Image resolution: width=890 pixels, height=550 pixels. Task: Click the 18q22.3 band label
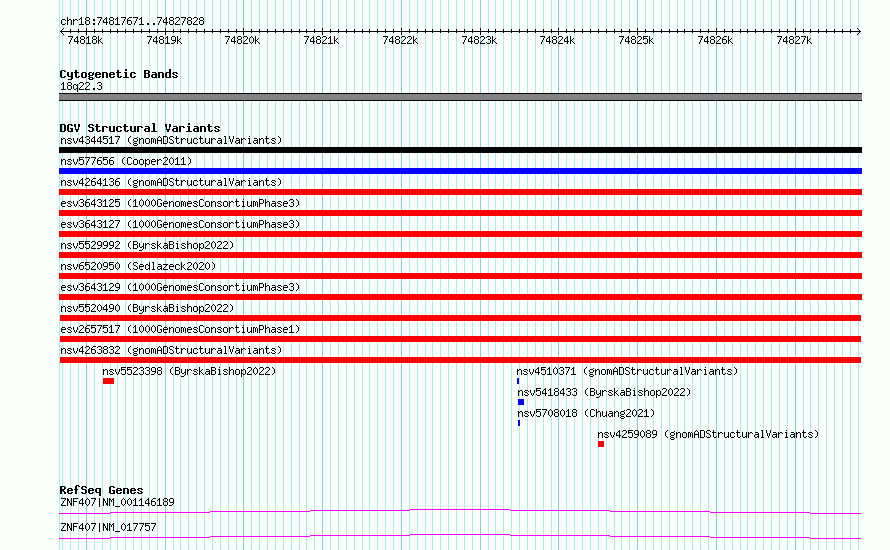pyautogui.click(x=81, y=86)
